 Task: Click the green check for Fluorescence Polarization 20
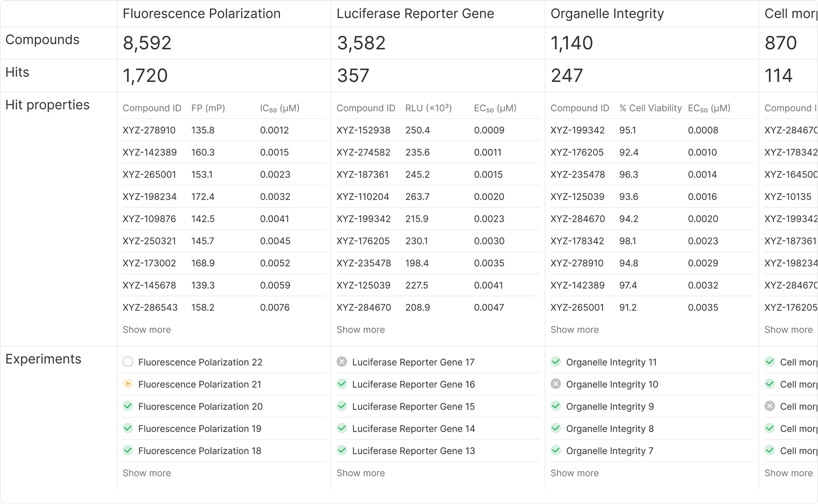click(x=128, y=406)
